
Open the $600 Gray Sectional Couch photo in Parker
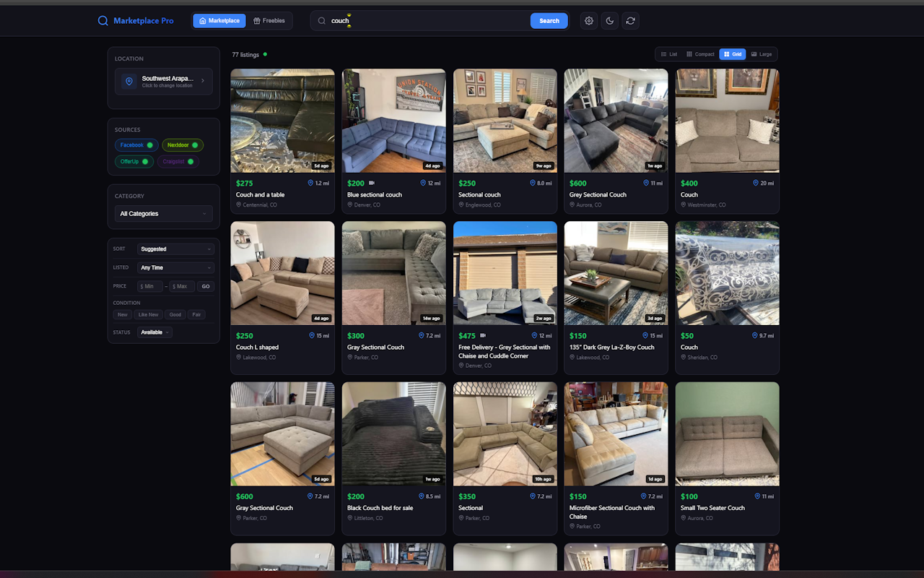(282, 433)
